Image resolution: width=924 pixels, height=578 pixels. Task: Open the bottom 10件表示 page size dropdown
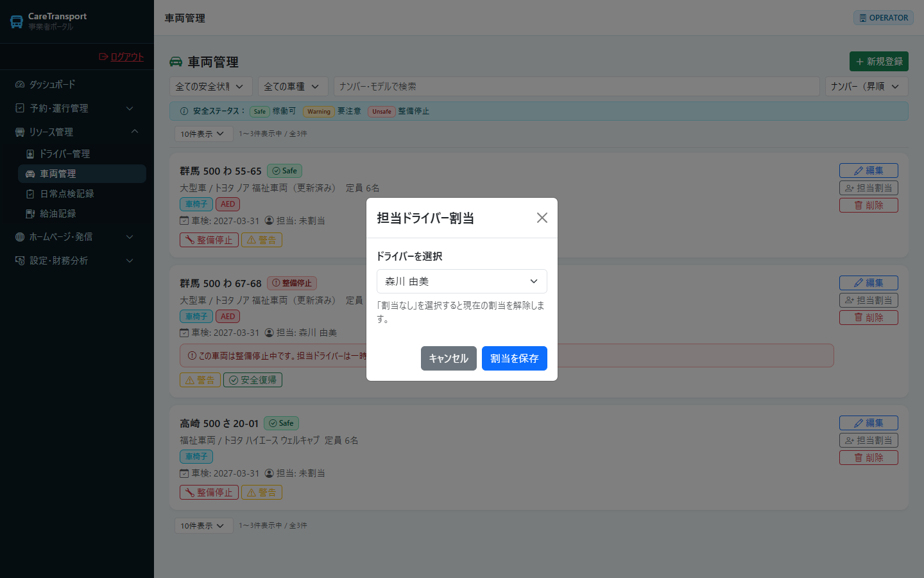(203, 525)
